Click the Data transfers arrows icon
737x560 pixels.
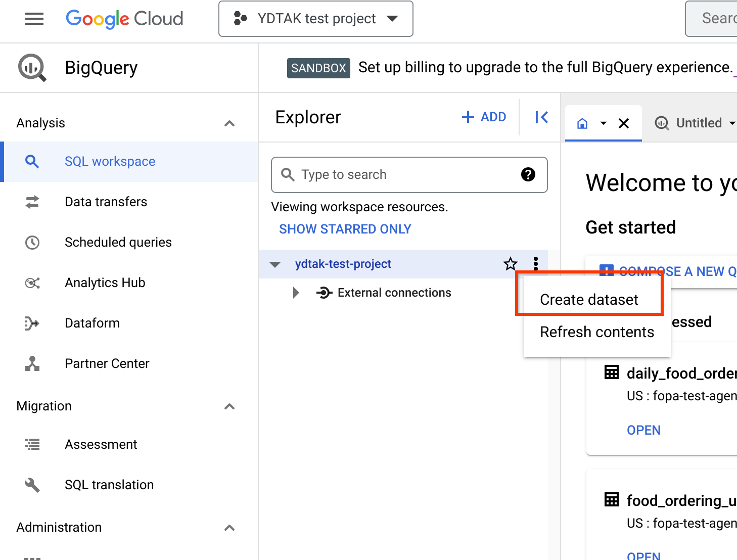32,202
